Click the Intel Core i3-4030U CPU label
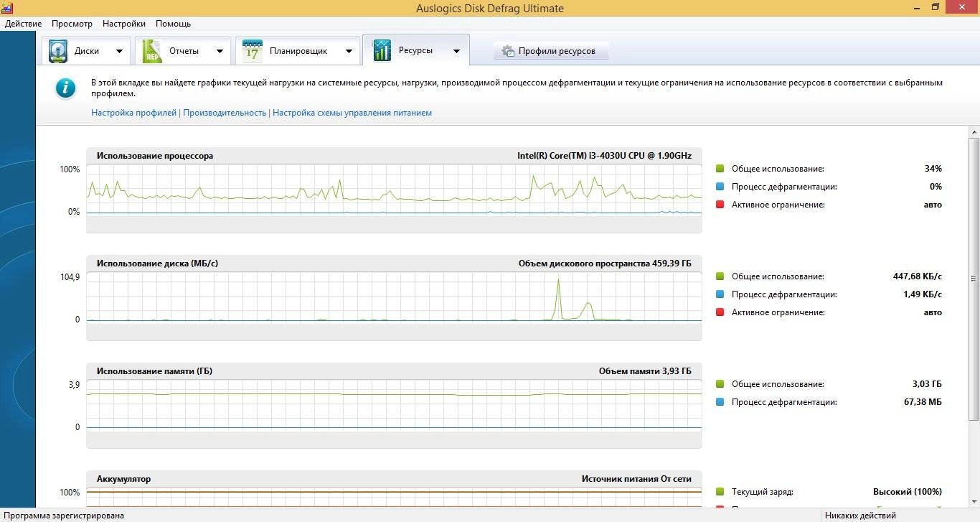Screen dimensions: 980x522 click(x=604, y=156)
